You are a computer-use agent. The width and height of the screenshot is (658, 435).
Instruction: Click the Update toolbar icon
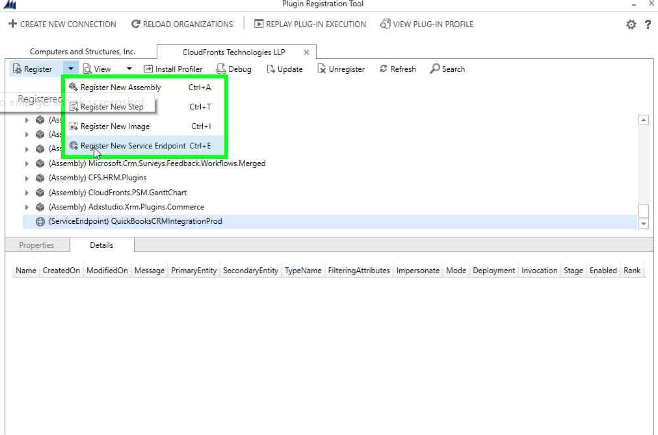coord(271,69)
